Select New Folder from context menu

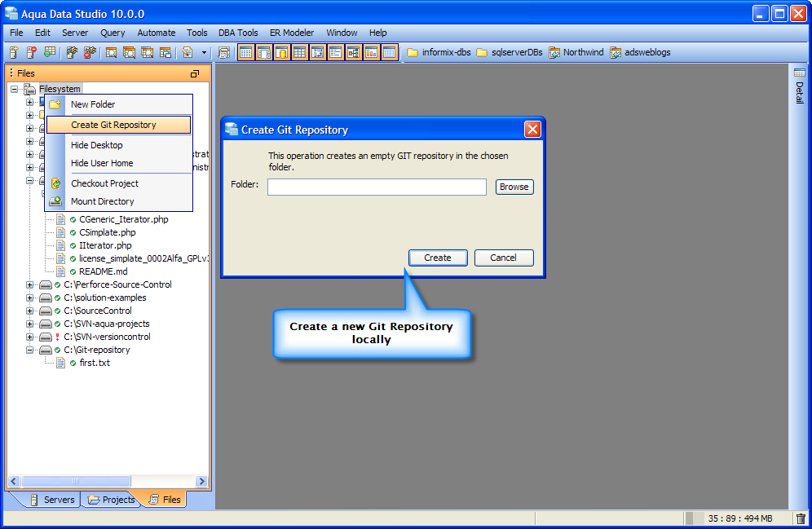[119, 104]
